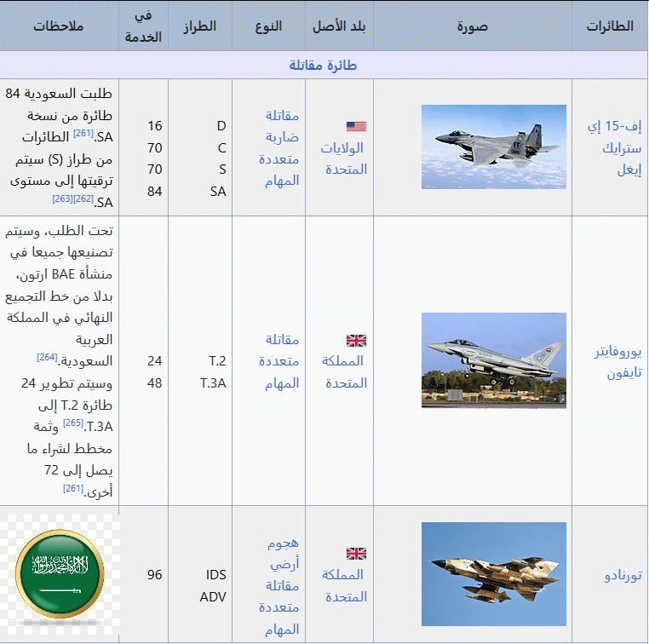This screenshot has height=644, width=649.
Task: Jump to footnote reference 264
Action: (x=47, y=356)
